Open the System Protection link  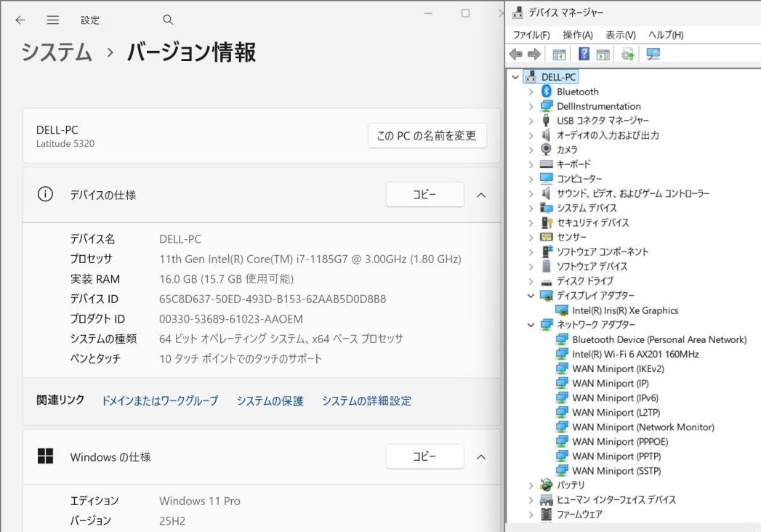click(270, 400)
